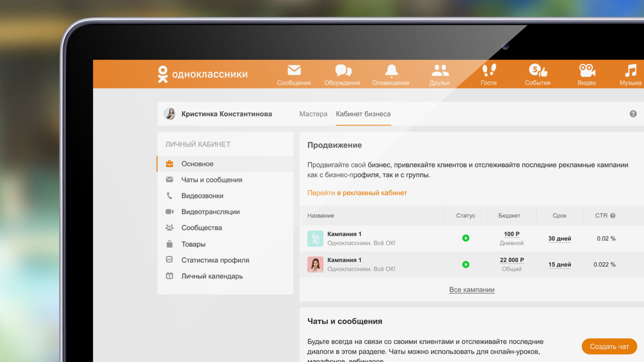Click the calendar icon beside Личный календарь

170,276
